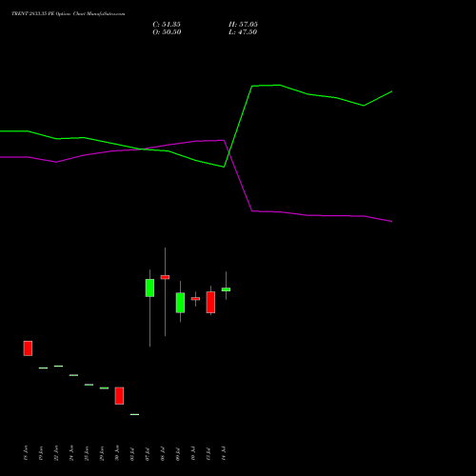Viewport: 476px width, 476px height.
Task: Click the chart title beginning with TRENT
Action: tap(69, 14)
